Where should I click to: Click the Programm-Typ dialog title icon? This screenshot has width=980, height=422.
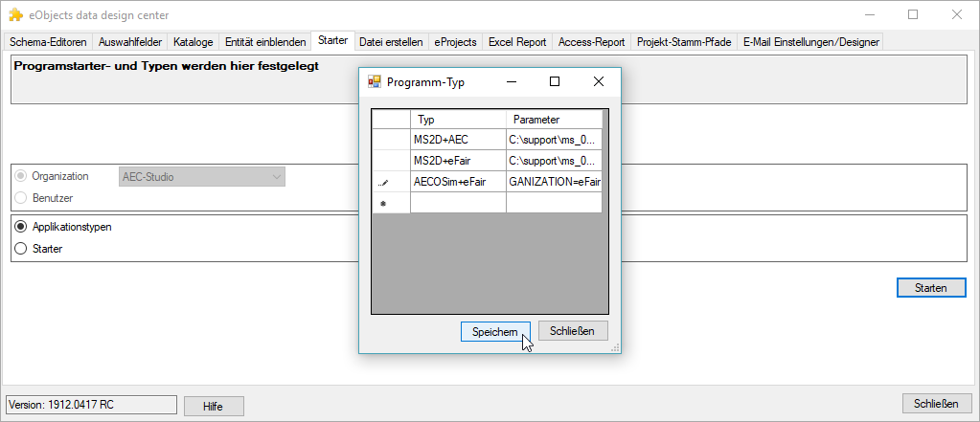point(375,81)
